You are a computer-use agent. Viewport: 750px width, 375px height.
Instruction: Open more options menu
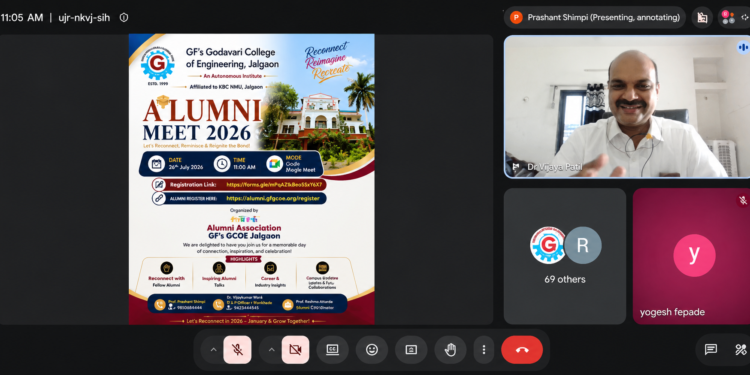click(484, 350)
